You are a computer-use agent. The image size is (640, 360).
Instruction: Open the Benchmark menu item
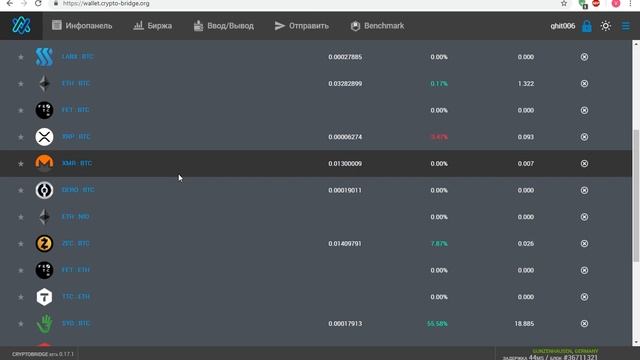click(377, 26)
